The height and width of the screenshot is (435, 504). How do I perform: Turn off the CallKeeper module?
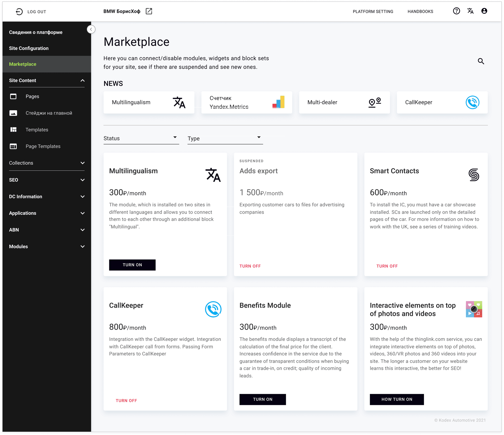(x=126, y=401)
